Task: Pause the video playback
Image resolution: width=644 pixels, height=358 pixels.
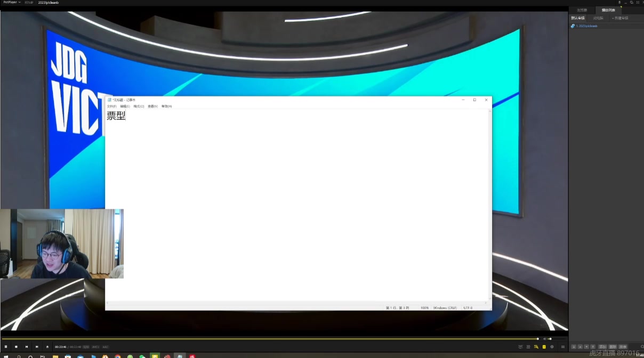Action: [6, 347]
